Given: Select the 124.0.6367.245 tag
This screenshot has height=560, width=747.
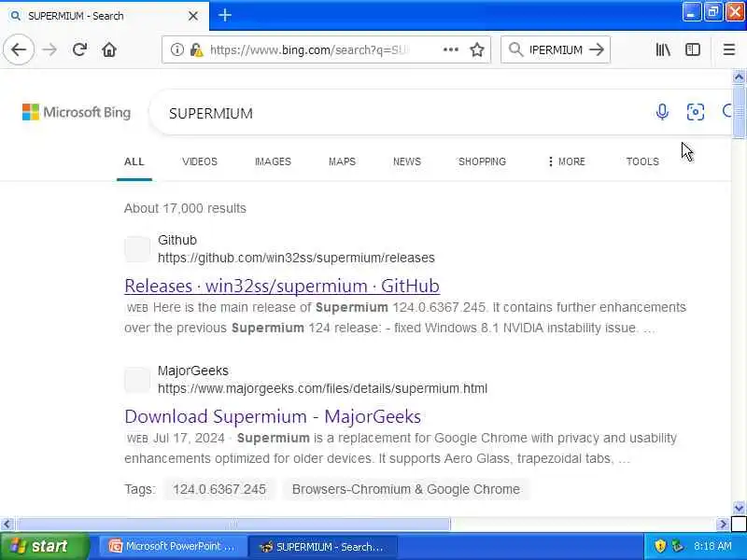Looking at the screenshot, I should tap(219, 489).
